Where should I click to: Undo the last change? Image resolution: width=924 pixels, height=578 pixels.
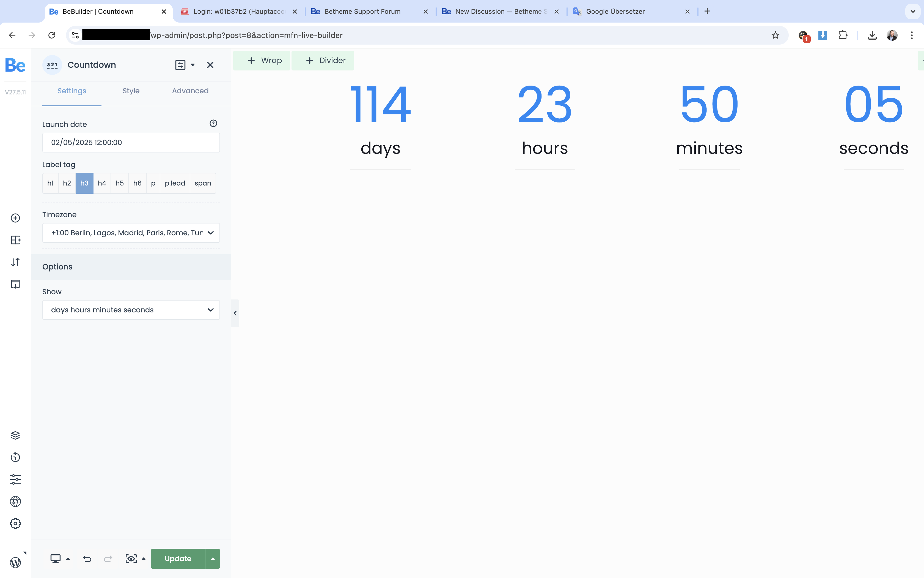click(x=87, y=559)
